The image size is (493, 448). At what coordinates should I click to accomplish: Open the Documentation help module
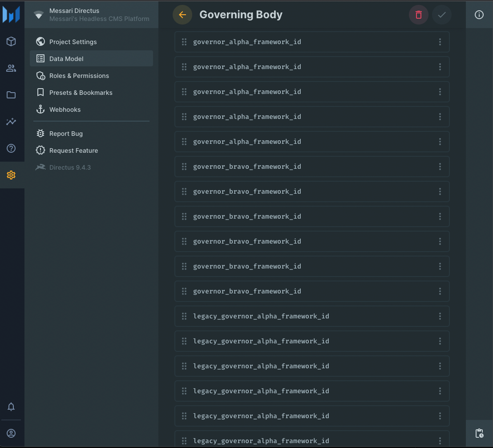[x=11, y=148]
